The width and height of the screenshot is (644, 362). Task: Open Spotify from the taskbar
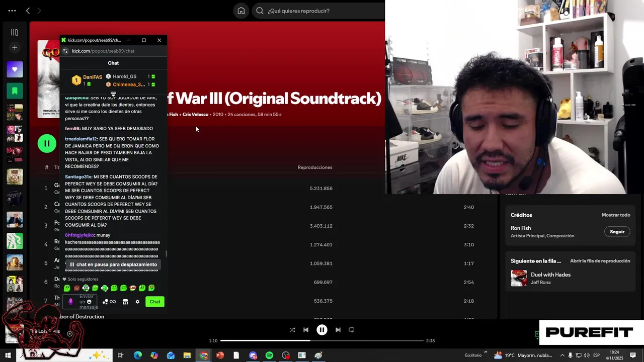click(269, 355)
